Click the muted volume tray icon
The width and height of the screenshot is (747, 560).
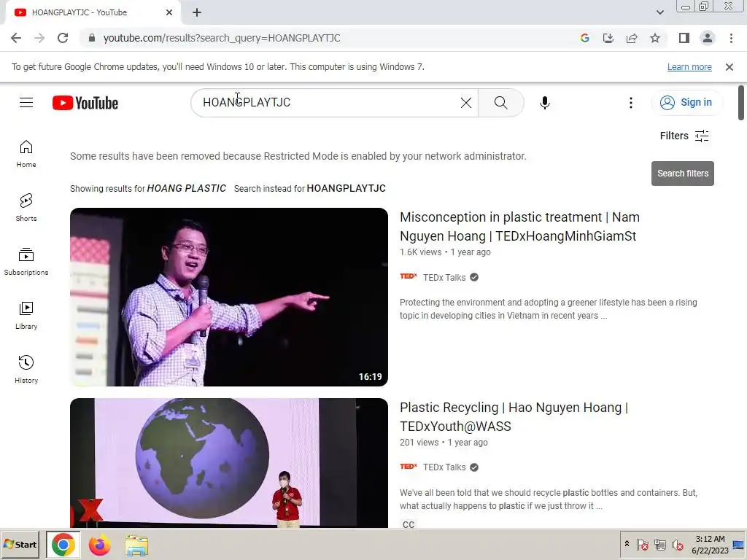(x=677, y=544)
